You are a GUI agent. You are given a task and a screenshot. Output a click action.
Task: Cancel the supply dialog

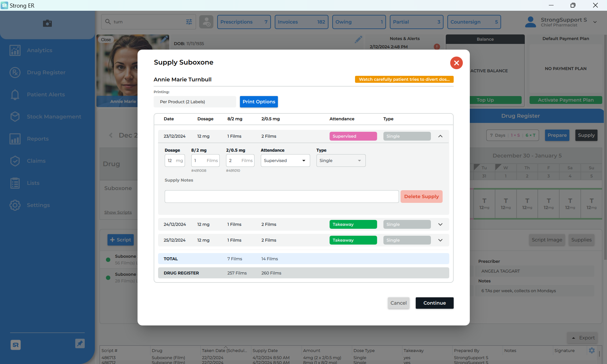[398, 303]
